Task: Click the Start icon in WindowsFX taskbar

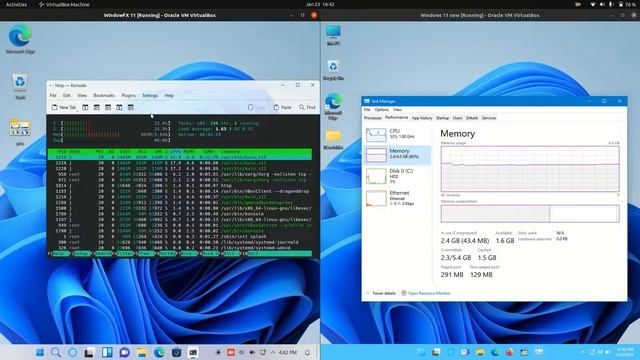Action: point(40,352)
